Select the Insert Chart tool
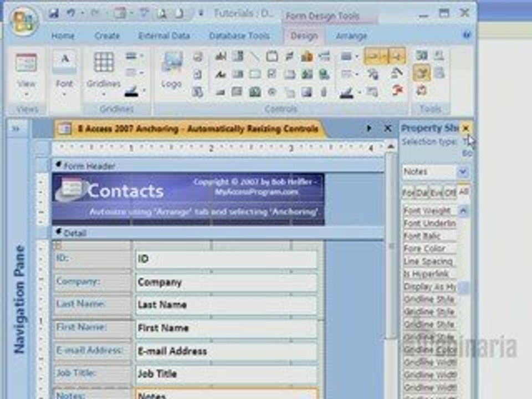532x399 pixels. click(x=306, y=57)
